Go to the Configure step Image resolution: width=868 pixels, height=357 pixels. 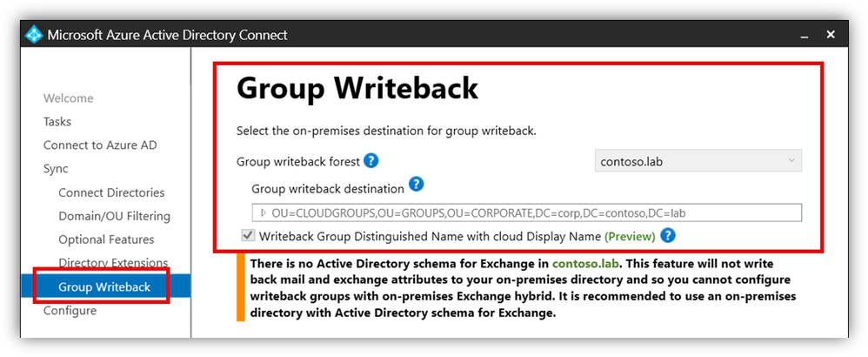(70, 311)
